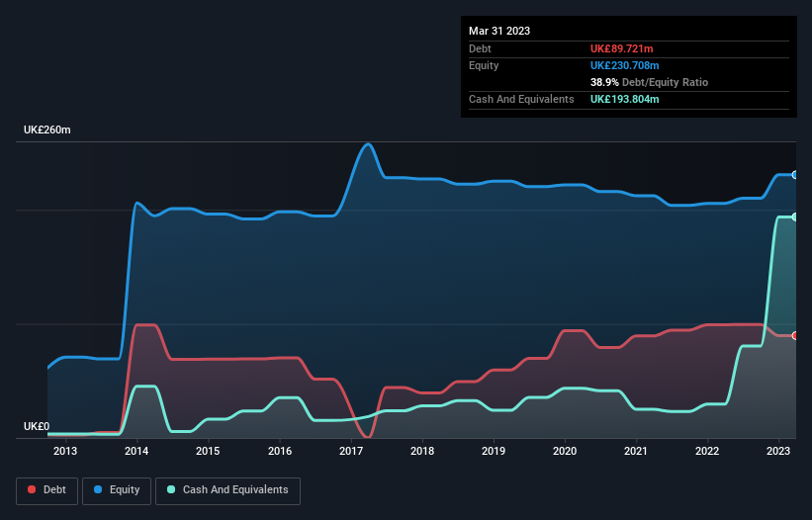Viewport: 812px width, 520px height.
Task: Click the 2022 x-axis label
Action: [707, 451]
